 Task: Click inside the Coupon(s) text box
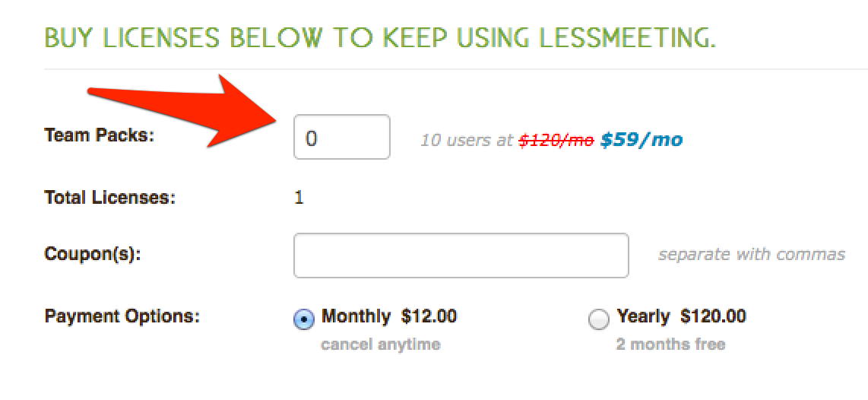[461, 256]
